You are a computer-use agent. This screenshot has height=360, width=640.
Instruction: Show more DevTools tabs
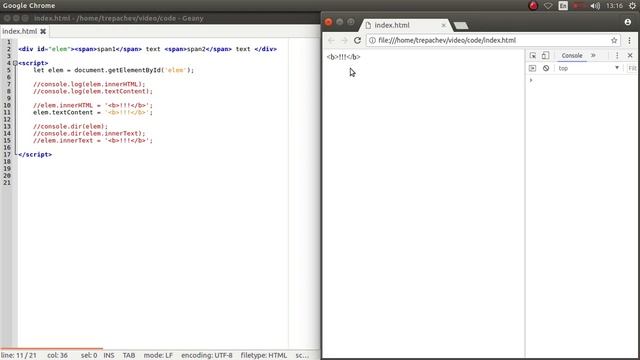(593, 56)
